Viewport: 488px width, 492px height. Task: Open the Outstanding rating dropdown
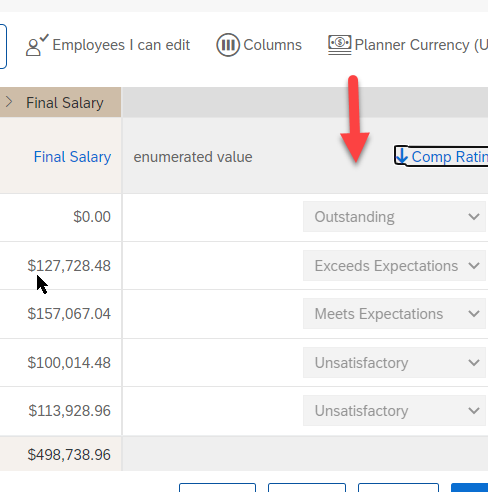(x=394, y=217)
